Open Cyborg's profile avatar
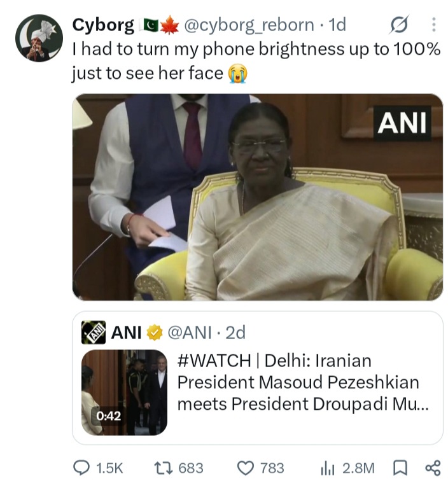 click(x=39, y=38)
